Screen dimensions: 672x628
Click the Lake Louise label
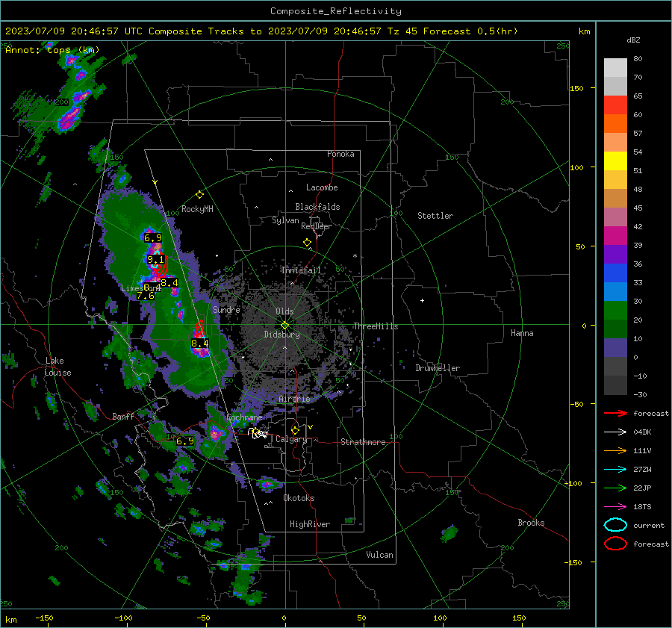tap(57, 367)
